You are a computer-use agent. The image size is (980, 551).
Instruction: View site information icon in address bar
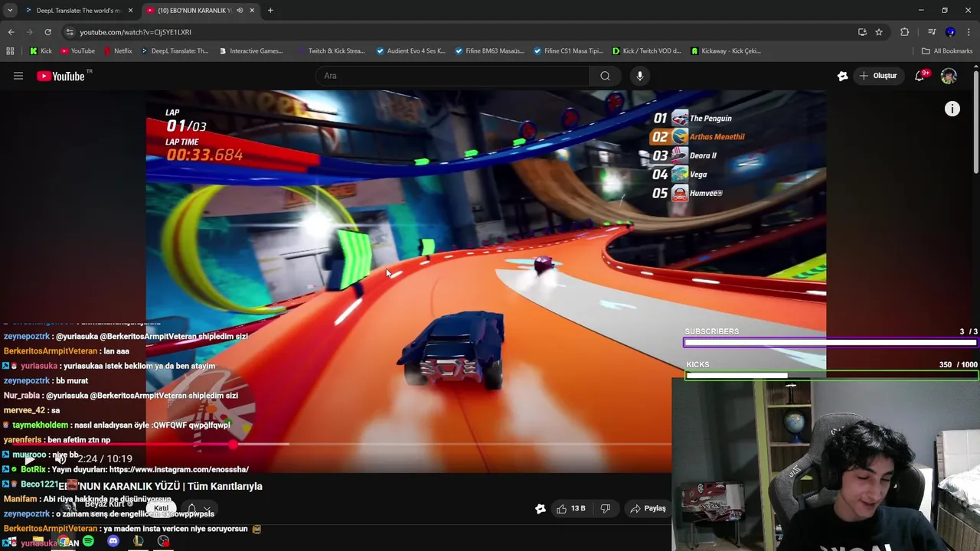tap(70, 32)
